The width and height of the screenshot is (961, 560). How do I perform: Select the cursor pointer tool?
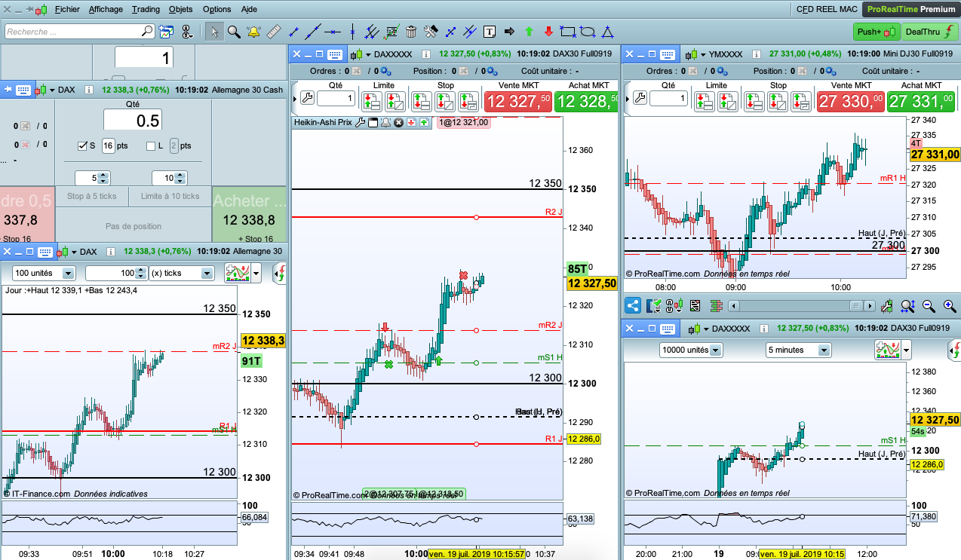214,32
